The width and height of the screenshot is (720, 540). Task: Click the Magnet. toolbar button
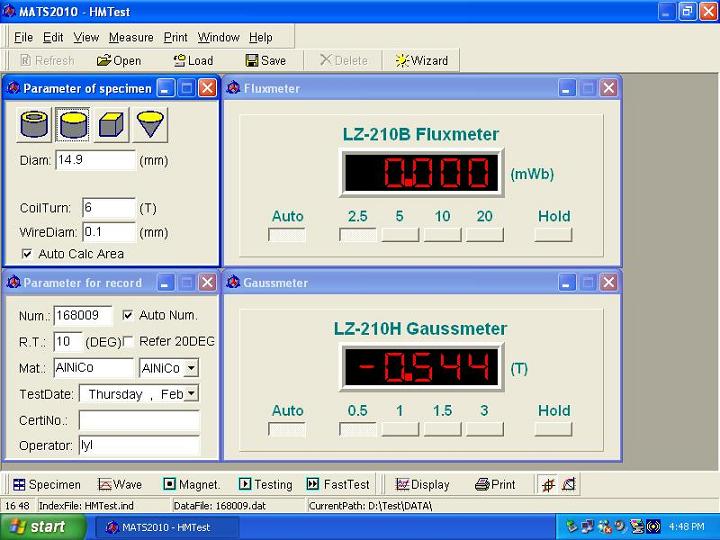pos(191,484)
